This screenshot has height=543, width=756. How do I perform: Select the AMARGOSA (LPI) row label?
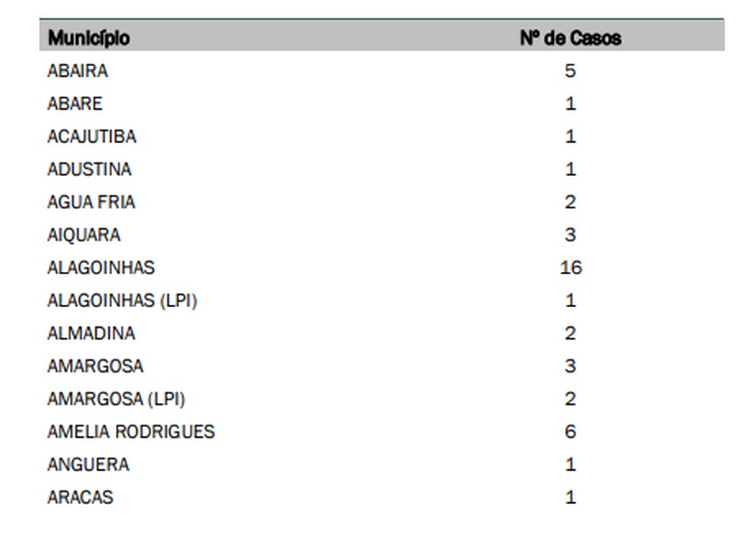tap(116, 399)
